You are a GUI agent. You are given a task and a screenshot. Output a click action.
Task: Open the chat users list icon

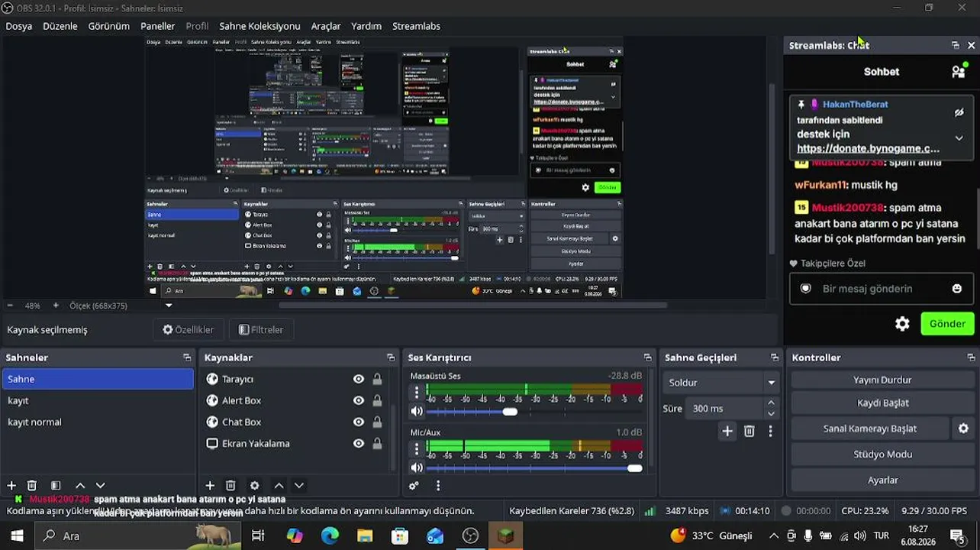959,71
